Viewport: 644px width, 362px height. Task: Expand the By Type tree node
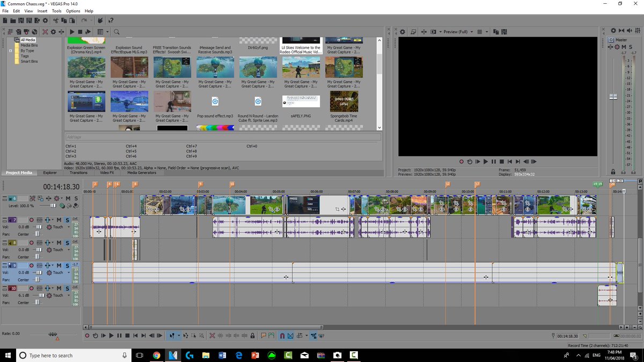click(11, 50)
